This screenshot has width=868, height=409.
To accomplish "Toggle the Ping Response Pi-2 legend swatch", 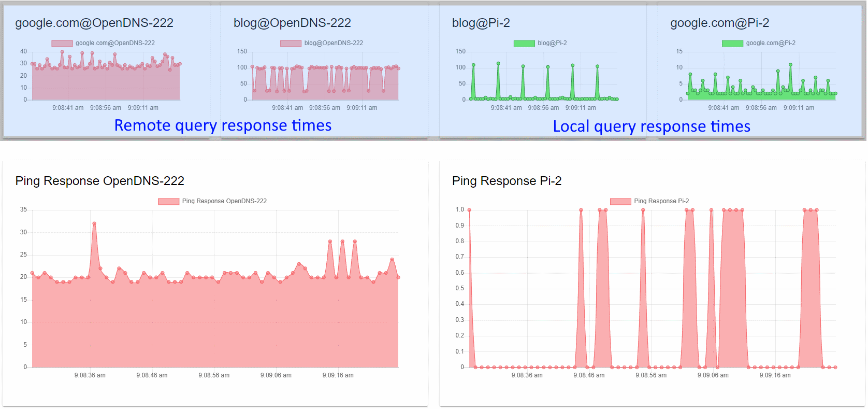I will 620,201.
